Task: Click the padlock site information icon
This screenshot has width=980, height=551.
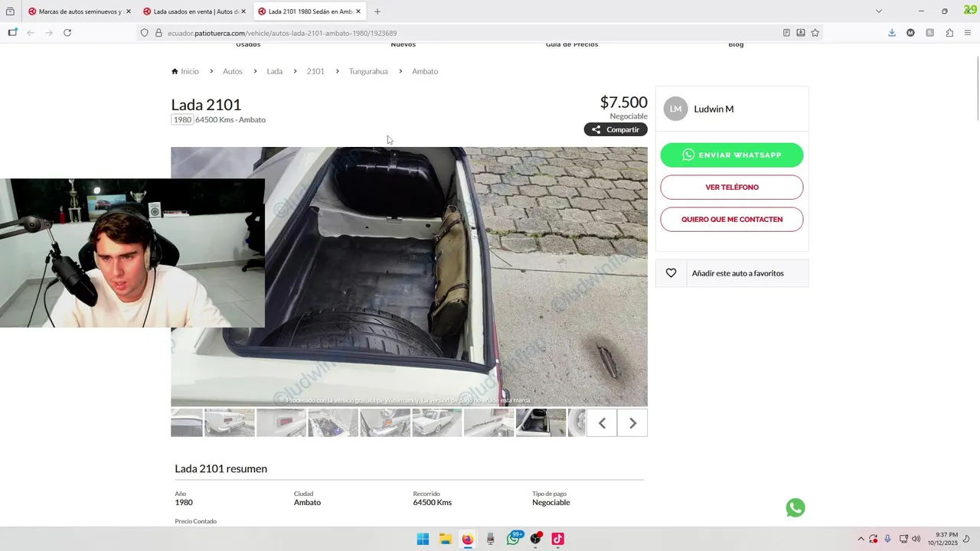Action: click(x=158, y=33)
